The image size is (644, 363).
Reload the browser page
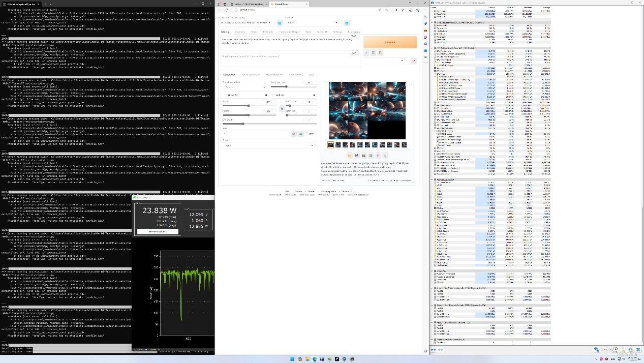[227, 10]
